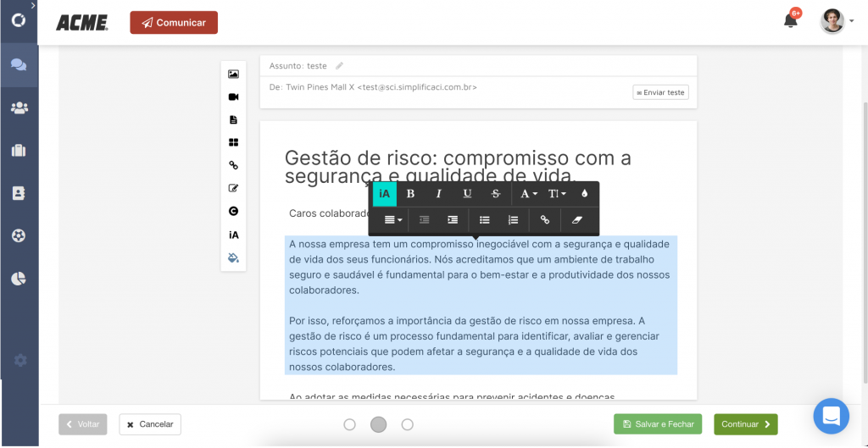Open the support chat widget
868x448 pixels.
pos(832,416)
